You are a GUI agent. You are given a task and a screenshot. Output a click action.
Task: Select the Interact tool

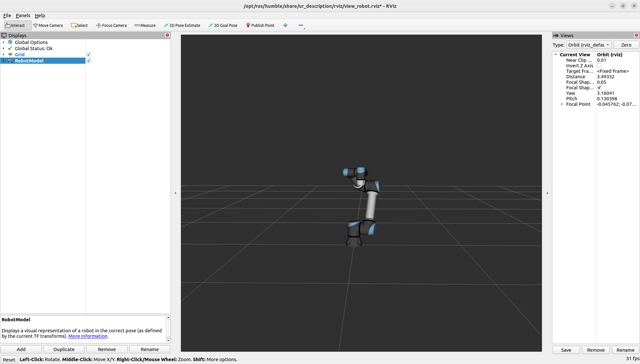pos(15,25)
